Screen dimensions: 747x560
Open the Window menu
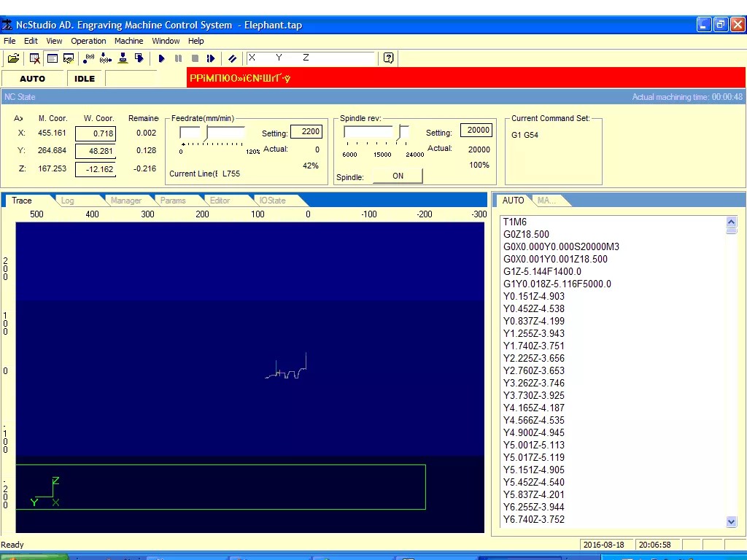pos(166,41)
